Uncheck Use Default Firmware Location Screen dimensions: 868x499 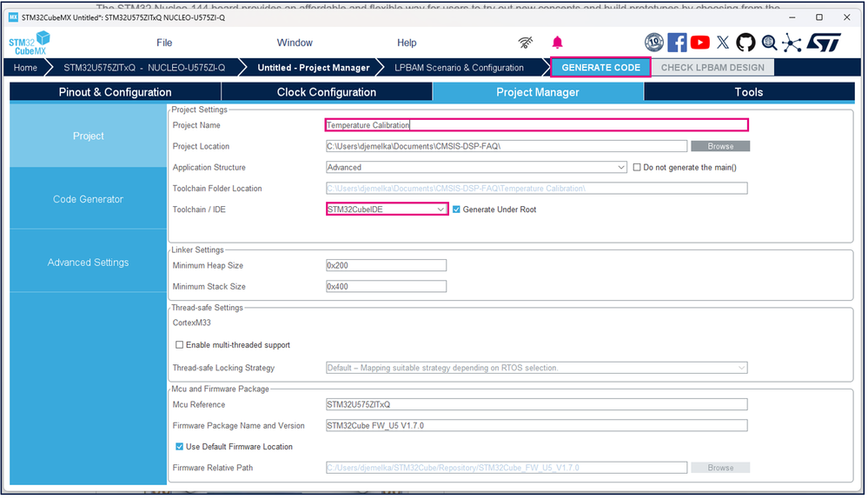[179, 447]
